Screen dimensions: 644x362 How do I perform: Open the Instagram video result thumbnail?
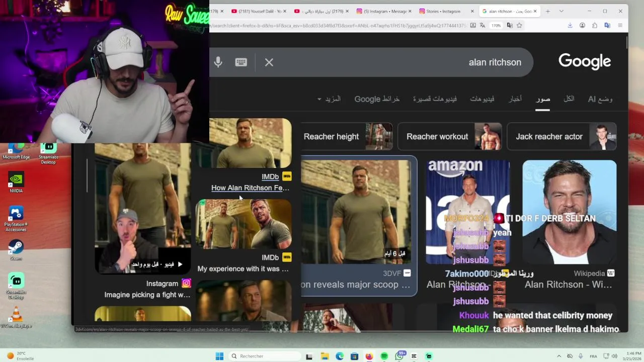[143, 209]
